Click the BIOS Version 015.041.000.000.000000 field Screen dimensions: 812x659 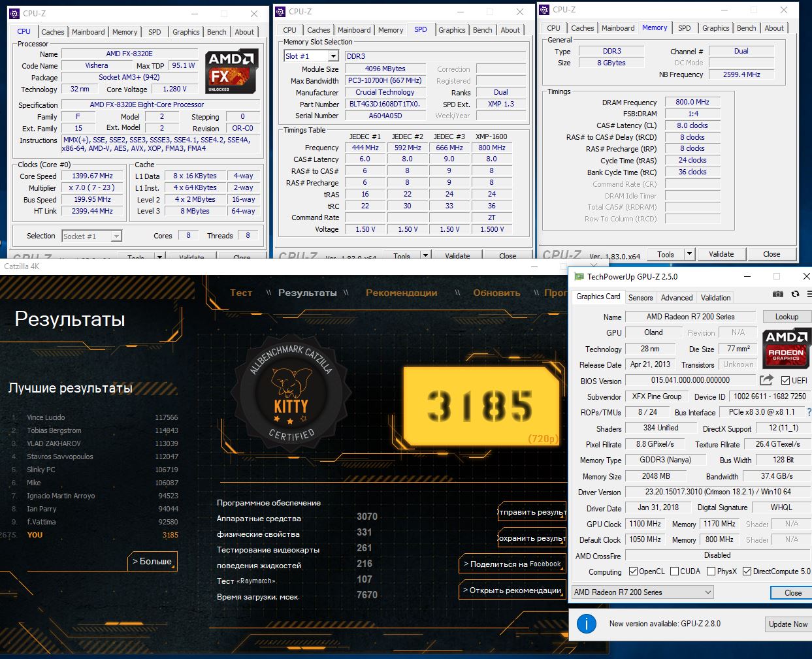click(x=690, y=380)
